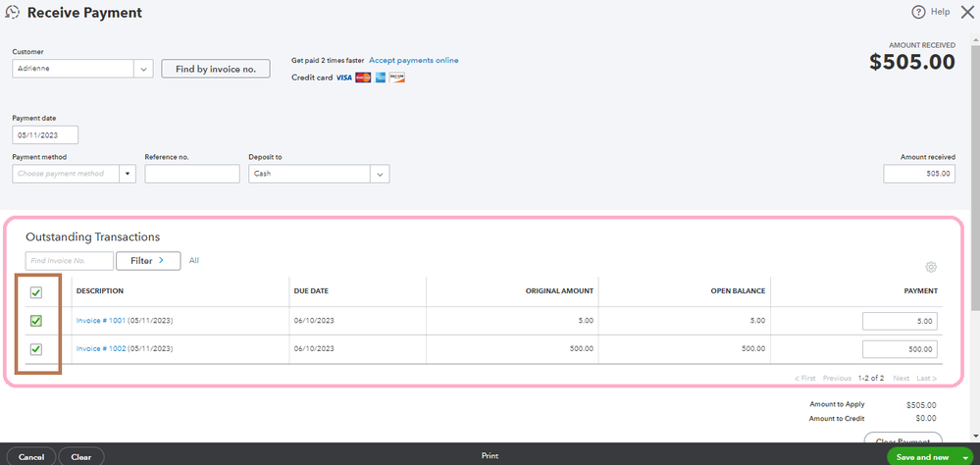The image size is (980, 465).
Task: Click the OPEN BALANCE column header
Action: pyautogui.click(x=738, y=291)
